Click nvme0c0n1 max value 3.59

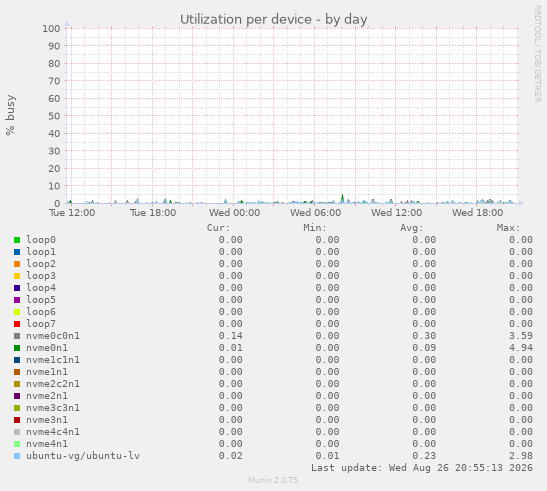[x=521, y=336]
